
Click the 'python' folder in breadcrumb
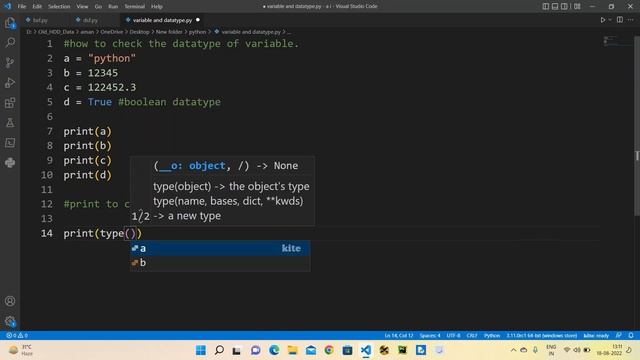[x=197, y=32]
